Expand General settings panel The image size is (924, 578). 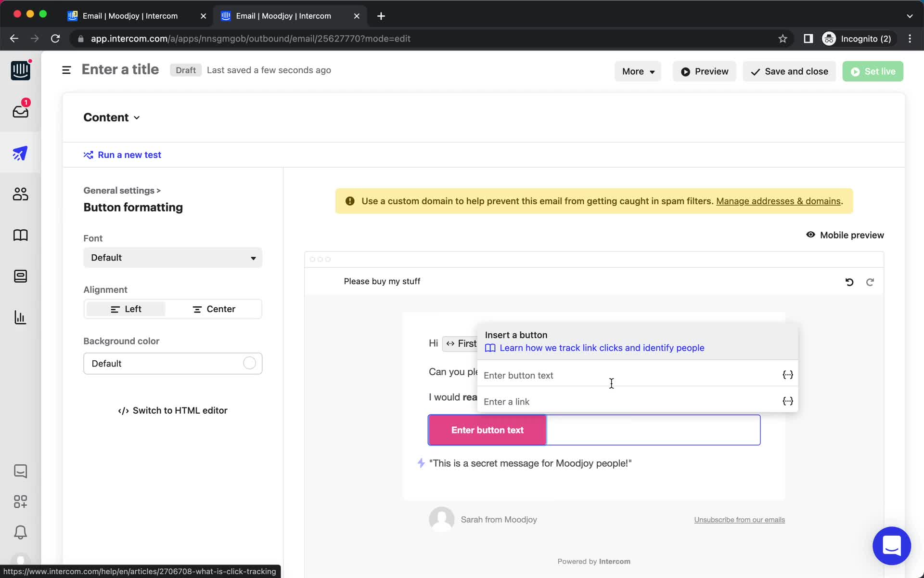coord(122,190)
